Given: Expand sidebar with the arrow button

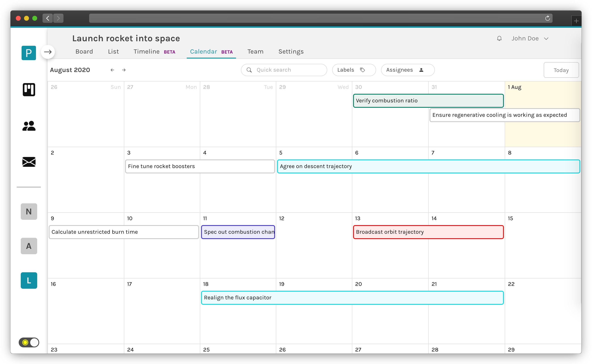Looking at the screenshot, I should (48, 52).
